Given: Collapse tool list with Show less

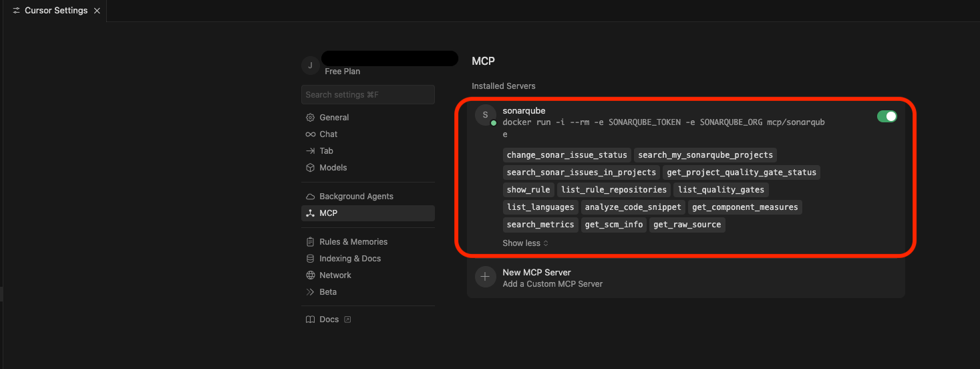Looking at the screenshot, I should (525, 243).
